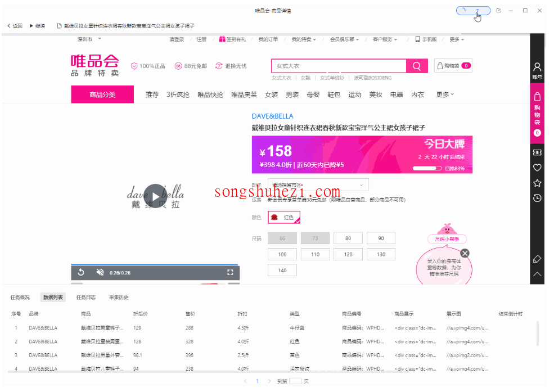This screenshot has width=554, height=392.
Task: Open the 手机版 phone icon link
Action: [426, 39]
